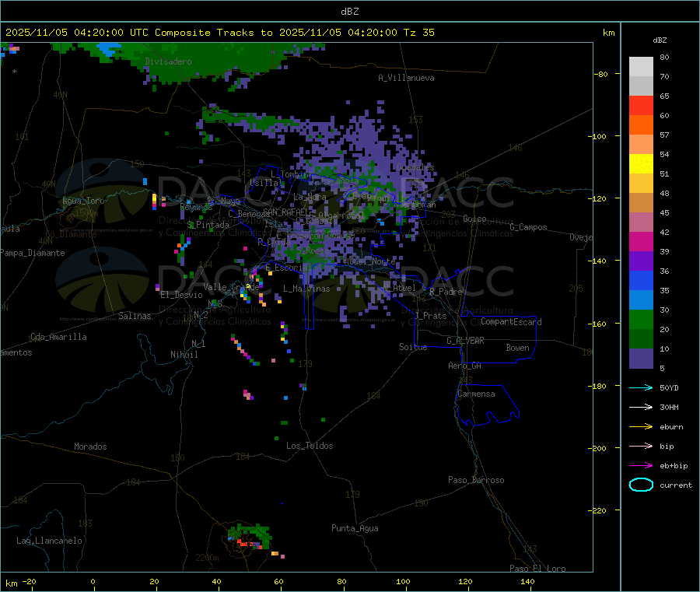Pick the orange 57–60 dBZ legend swatch
This screenshot has width=700, height=592.
pos(641,125)
